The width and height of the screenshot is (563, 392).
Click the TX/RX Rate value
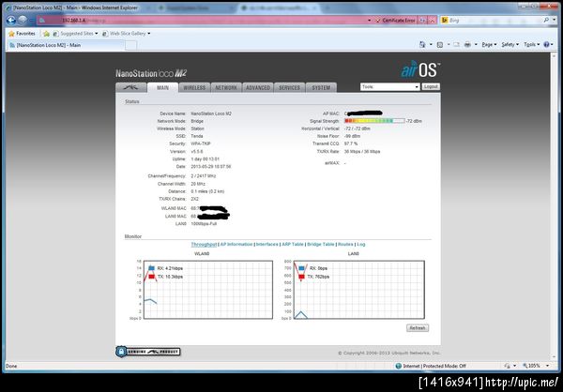coord(362,152)
